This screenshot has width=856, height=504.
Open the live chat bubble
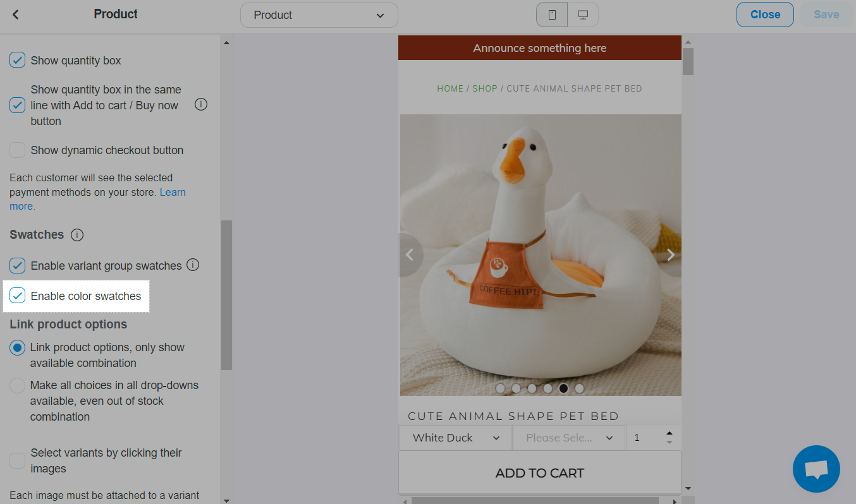pos(816,469)
